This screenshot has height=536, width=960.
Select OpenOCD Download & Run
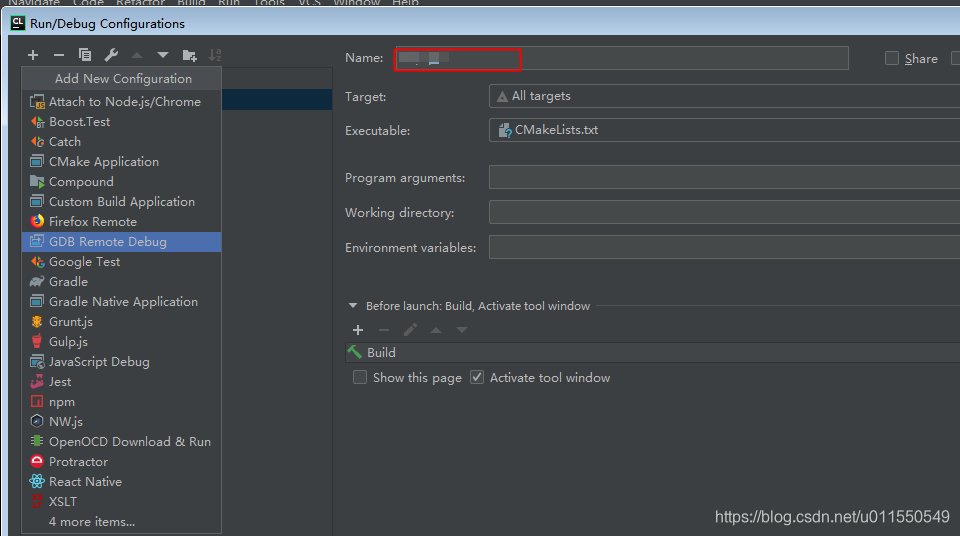[x=121, y=442]
